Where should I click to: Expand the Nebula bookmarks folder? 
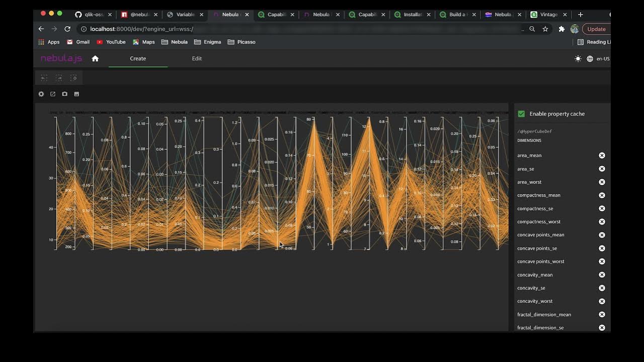(174, 42)
